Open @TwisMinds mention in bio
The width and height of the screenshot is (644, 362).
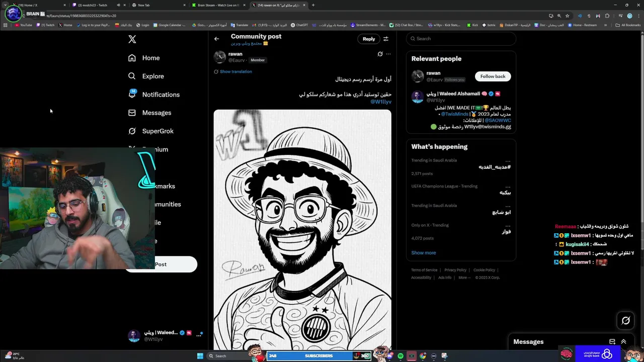454,114
